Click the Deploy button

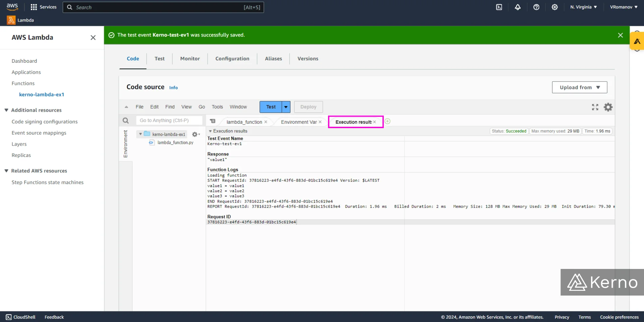(x=309, y=107)
